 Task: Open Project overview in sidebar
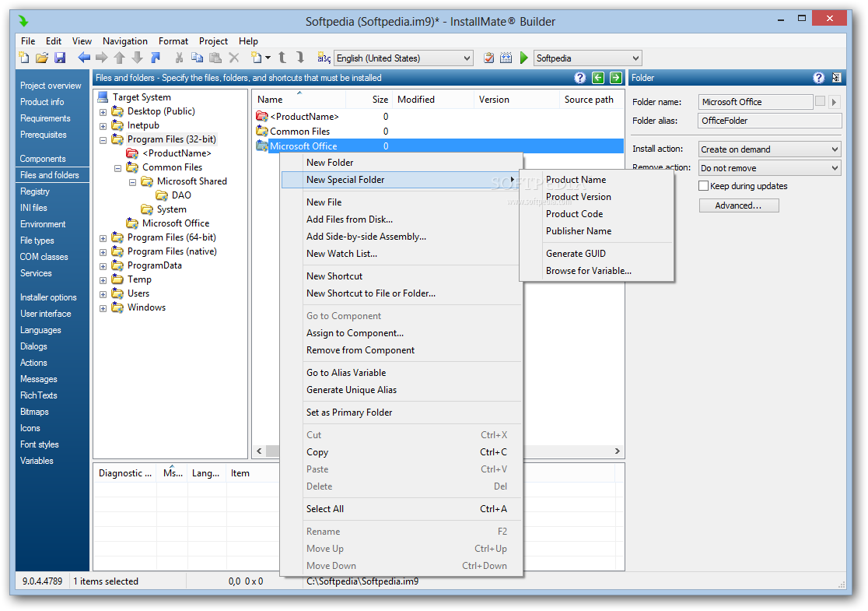point(51,86)
